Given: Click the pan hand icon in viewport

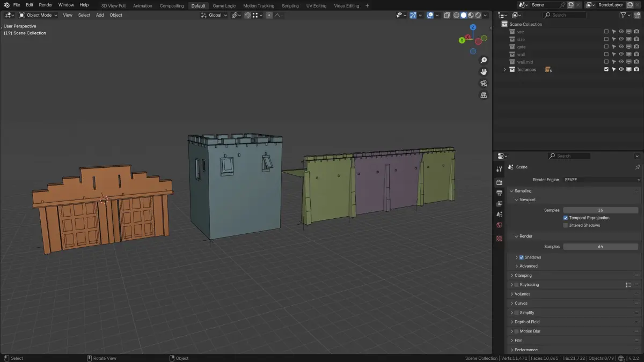Looking at the screenshot, I should tap(484, 72).
